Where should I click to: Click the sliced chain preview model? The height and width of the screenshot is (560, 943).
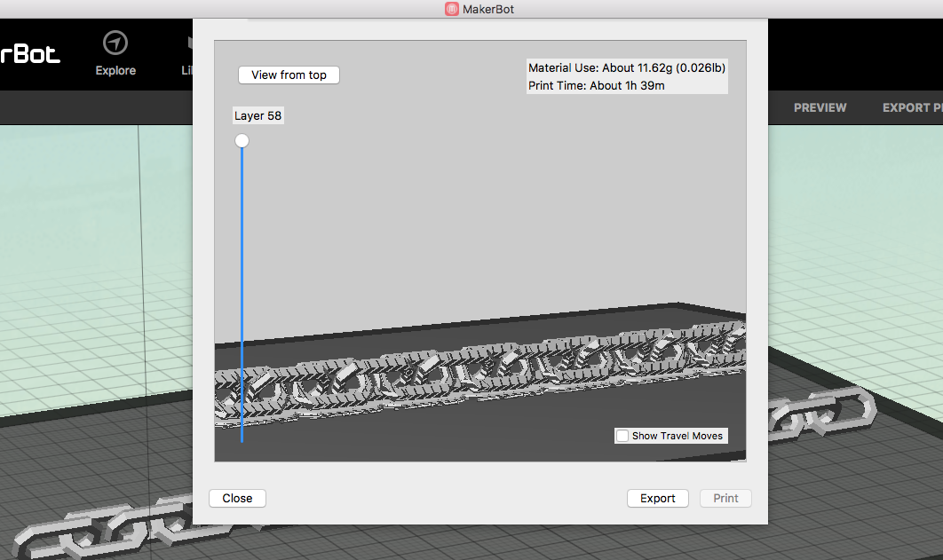(x=479, y=373)
